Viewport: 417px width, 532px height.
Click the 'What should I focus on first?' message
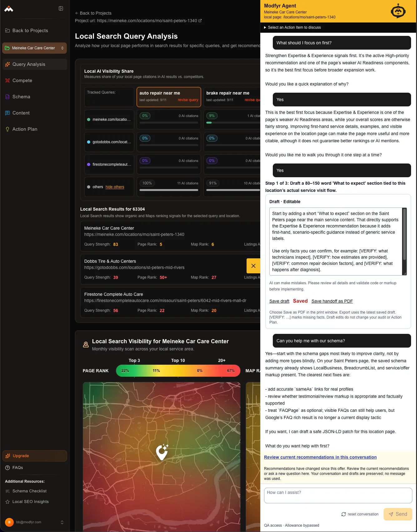(342, 43)
